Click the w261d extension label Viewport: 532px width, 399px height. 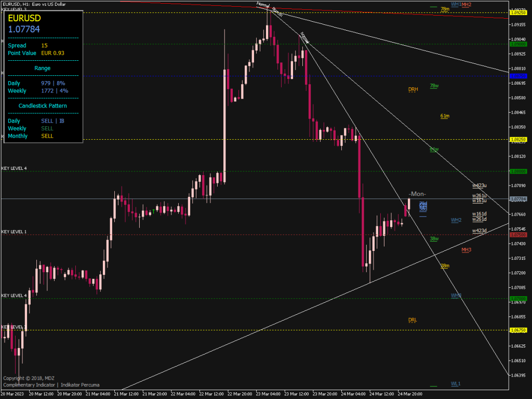(480, 219)
